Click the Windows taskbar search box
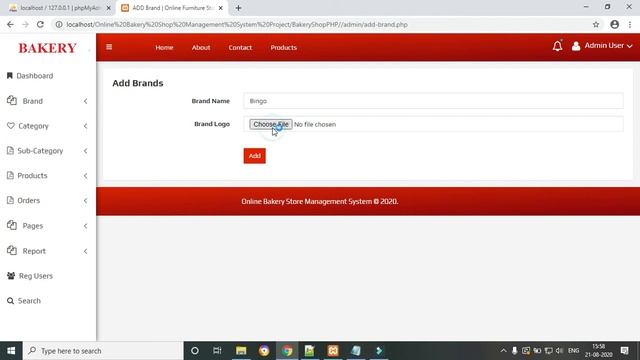The width and height of the screenshot is (640, 360). [103, 351]
